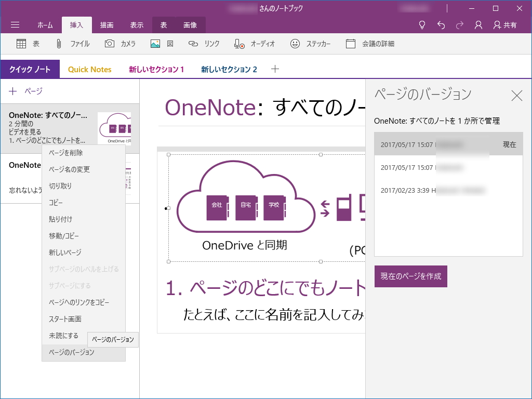
Task: Insert a リンク link
Action: [x=204, y=44]
